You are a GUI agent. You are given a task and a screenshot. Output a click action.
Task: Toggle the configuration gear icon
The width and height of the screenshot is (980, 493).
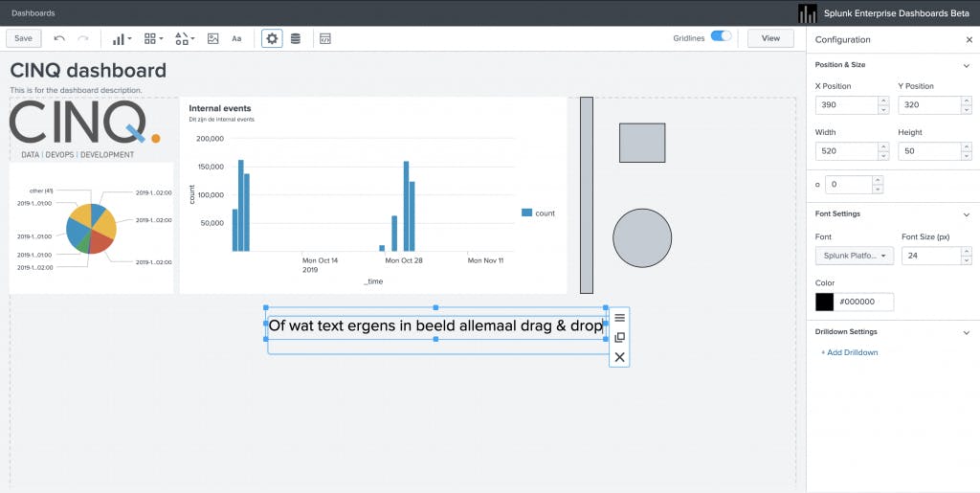(x=272, y=38)
